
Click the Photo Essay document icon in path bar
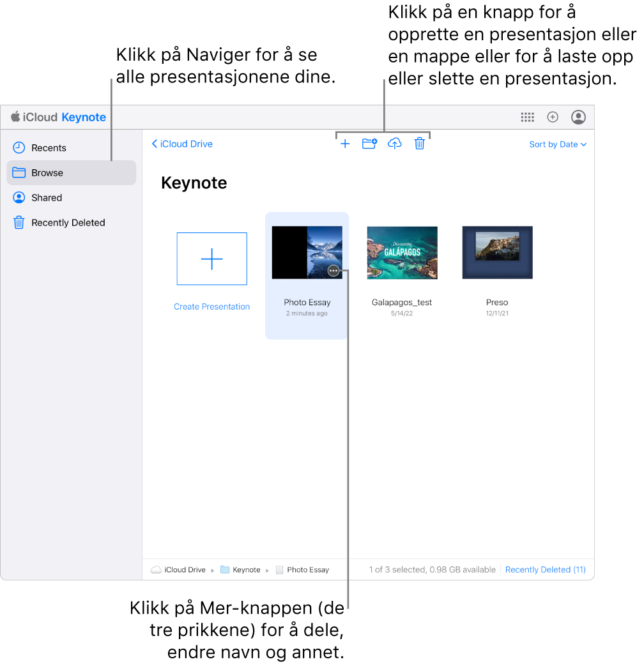pyautogui.click(x=280, y=570)
